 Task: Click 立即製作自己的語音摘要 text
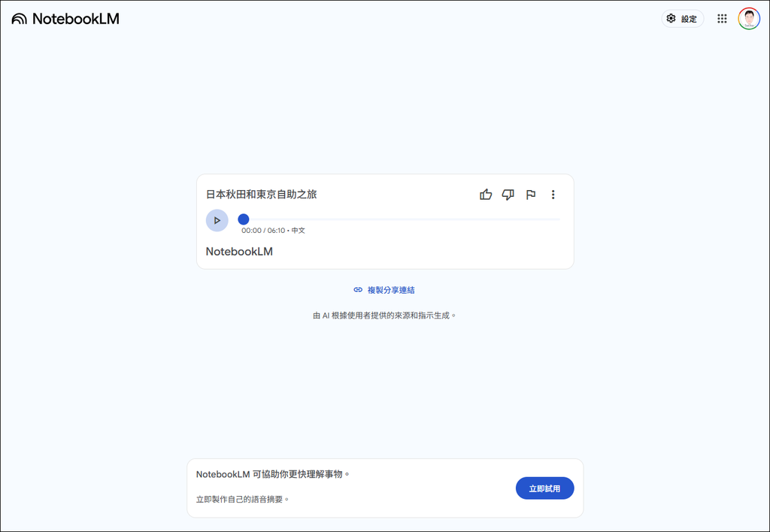[243, 499]
